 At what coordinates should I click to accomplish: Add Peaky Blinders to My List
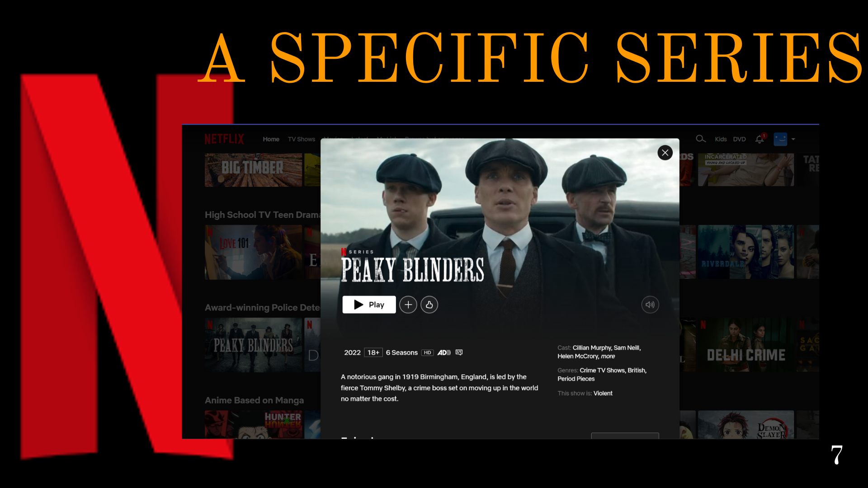coord(408,305)
